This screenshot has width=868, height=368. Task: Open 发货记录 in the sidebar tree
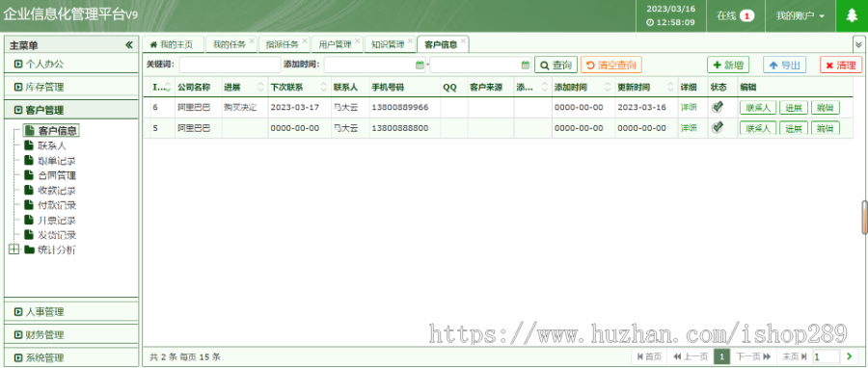pos(57,235)
